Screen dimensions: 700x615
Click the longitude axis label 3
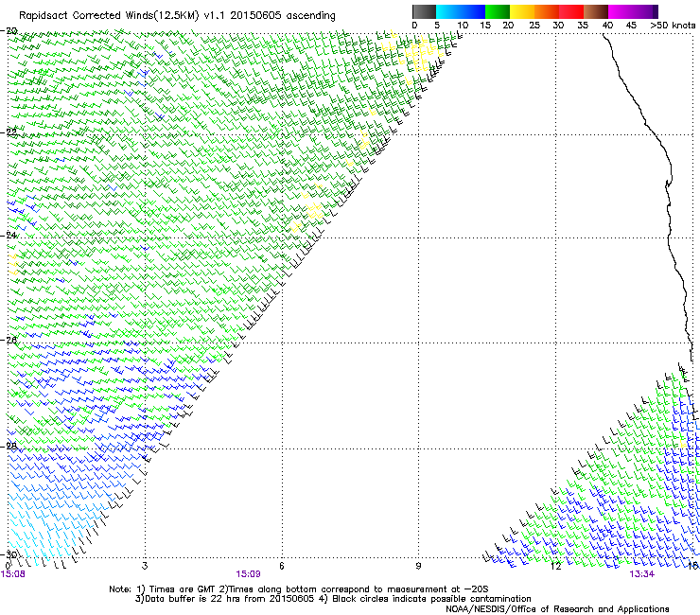point(145,566)
